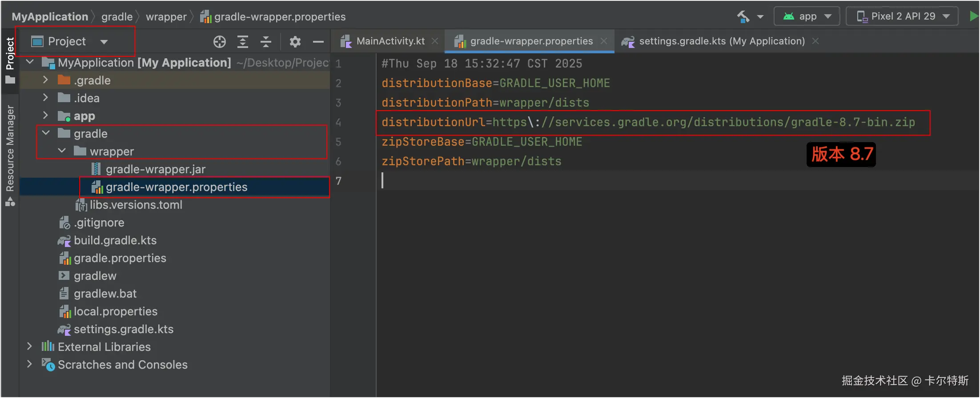Image resolution: width=980 pixels, height=398 pixels.
Task: Open the dropdown arrow next to hammer icon
Action: tap(760, 17)
